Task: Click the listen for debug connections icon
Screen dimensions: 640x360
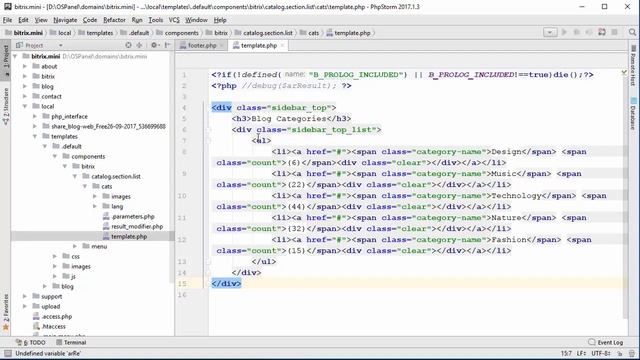Action: tap(602, 32)
